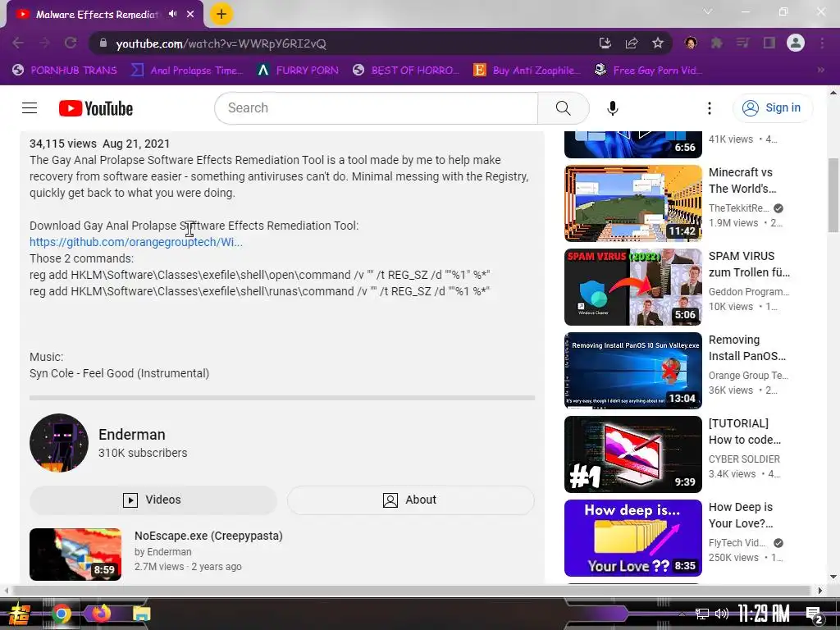840x630 pixels.
Task: Show hidden bookmarks via the overflow chevron
Action: (820, 71)
